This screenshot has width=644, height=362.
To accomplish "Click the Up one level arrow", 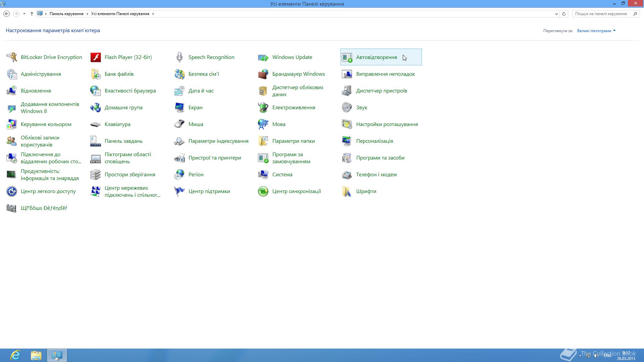I will click(x=32, y=14).
